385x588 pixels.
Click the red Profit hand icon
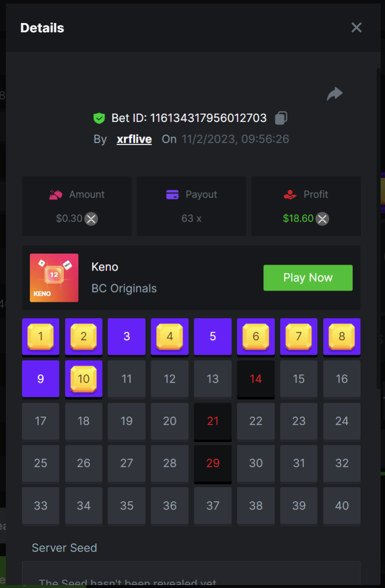(x=290, y=195)
